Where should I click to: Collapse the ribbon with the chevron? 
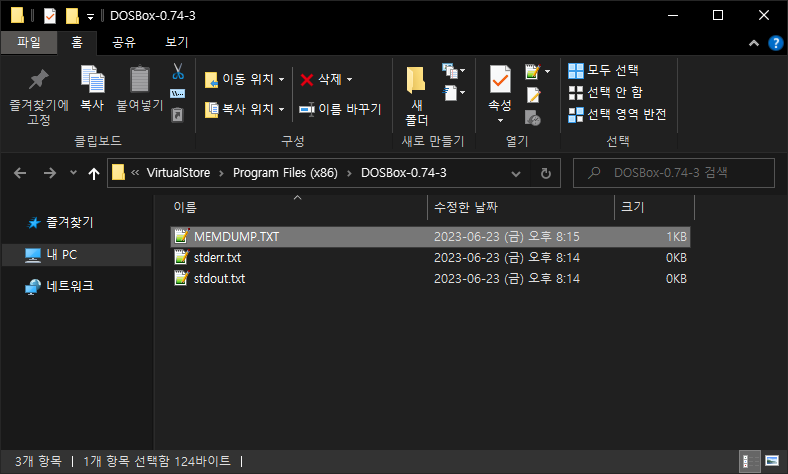[x=754, y=43]
